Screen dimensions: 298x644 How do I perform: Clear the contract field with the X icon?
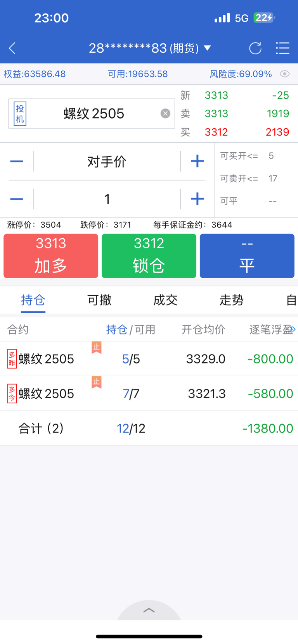click(165, 113)
